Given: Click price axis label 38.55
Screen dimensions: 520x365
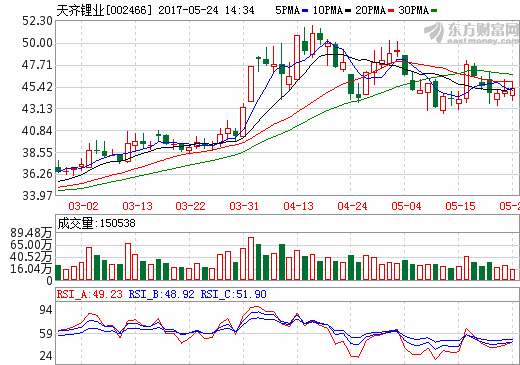Looking at the screenshot, I should (37, 153).
